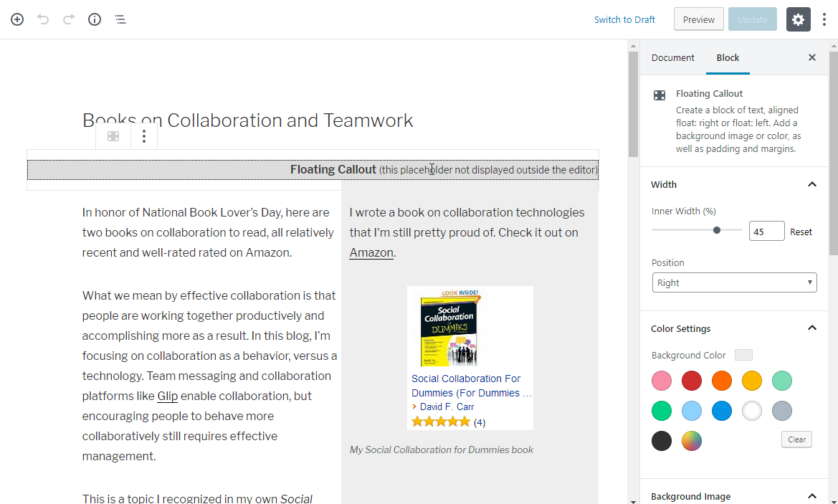Click the current Background Color indicator

pyautogui.click(x=743, y=355)
